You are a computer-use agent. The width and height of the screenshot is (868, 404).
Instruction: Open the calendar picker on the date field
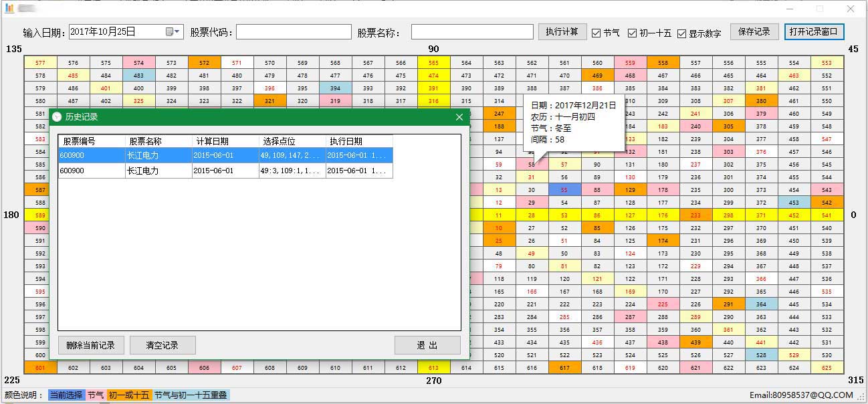click(173, 31)
